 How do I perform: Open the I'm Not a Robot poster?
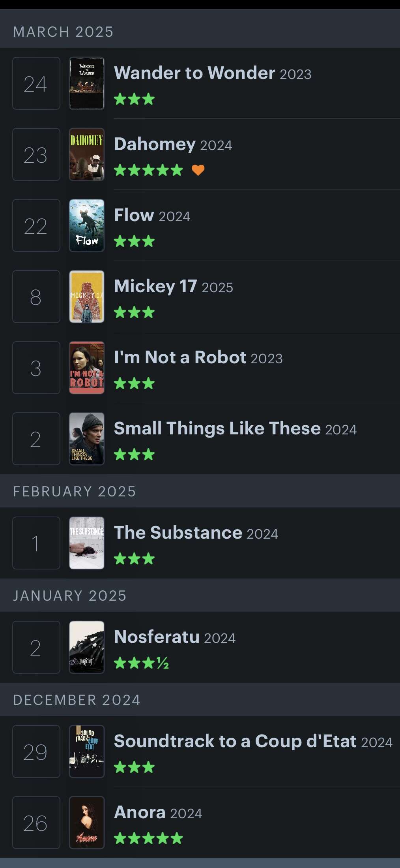tap(87, 368)
